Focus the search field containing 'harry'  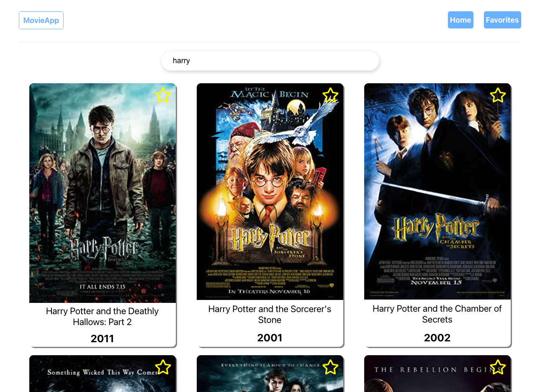[270, 61]
